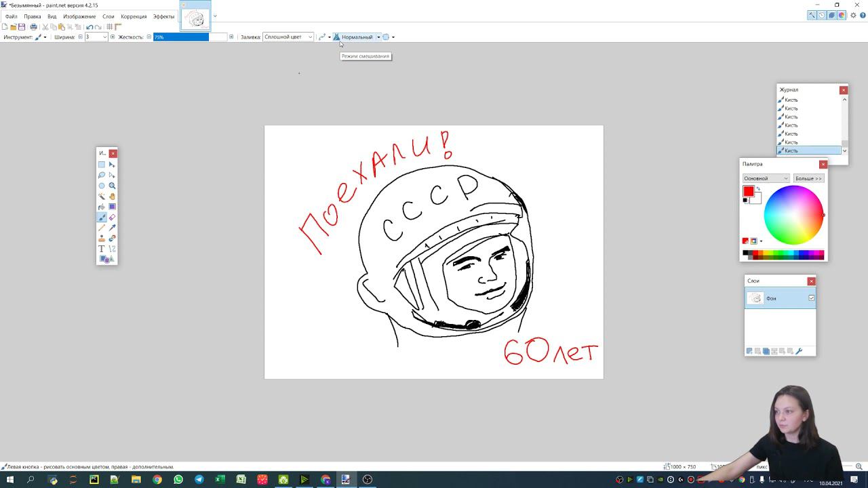Select the Eraser tool
This screenshot has height=488, width=868.
[112, 218]
